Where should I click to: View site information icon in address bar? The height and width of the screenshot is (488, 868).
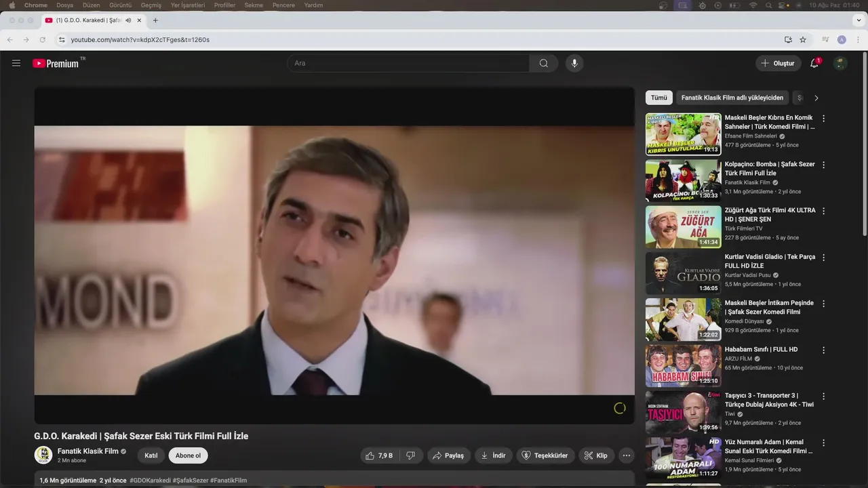point(62,39)
